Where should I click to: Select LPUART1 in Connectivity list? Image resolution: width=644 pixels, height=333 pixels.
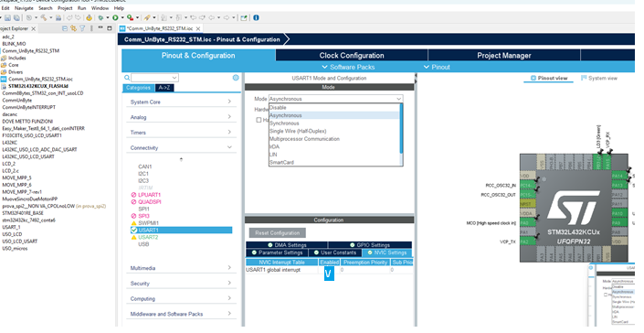(x=150, y=195)
